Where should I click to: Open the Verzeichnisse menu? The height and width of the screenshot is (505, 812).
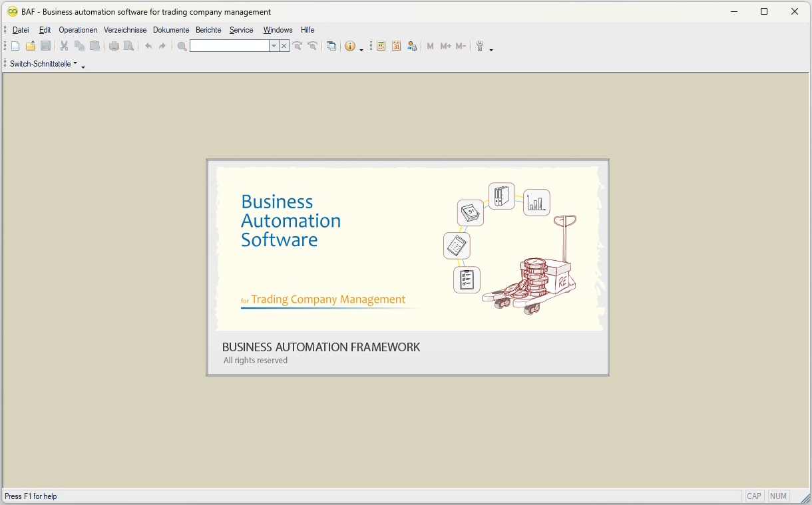[x=125, y=30]
